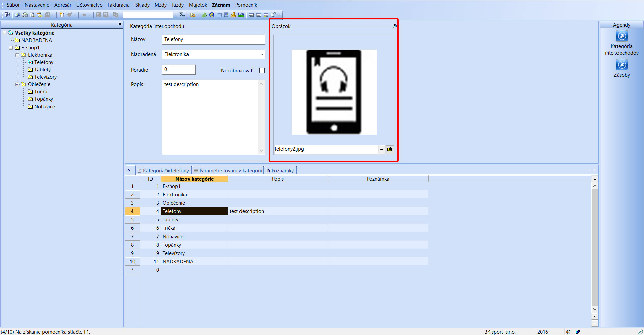
Task: Click the 2016 year in status bar
Action: [542, 332]
